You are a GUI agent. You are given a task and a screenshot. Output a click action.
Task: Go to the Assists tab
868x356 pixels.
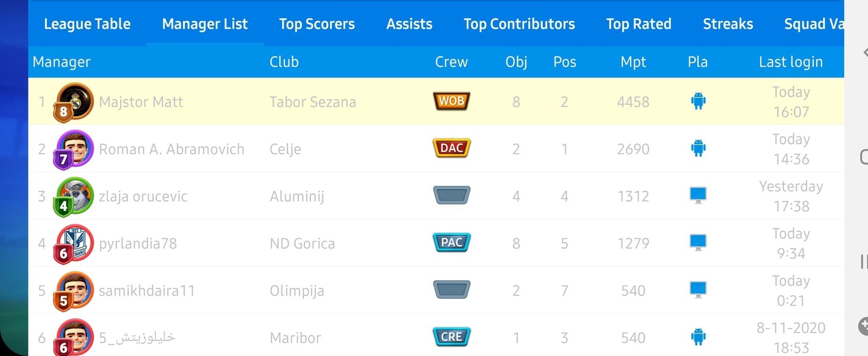point(409,24)
